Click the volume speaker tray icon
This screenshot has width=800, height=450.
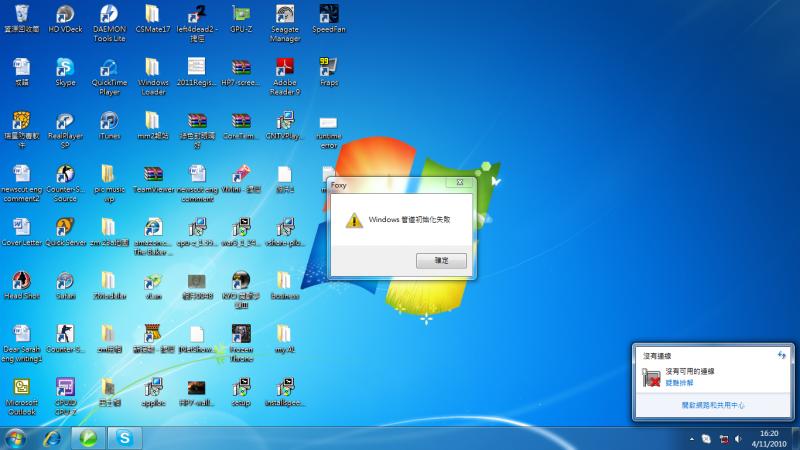738,439
